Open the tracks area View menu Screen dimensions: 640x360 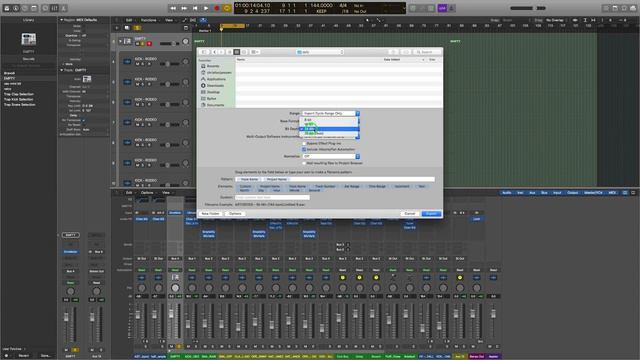pyautogui.click(x=169, y=20)
